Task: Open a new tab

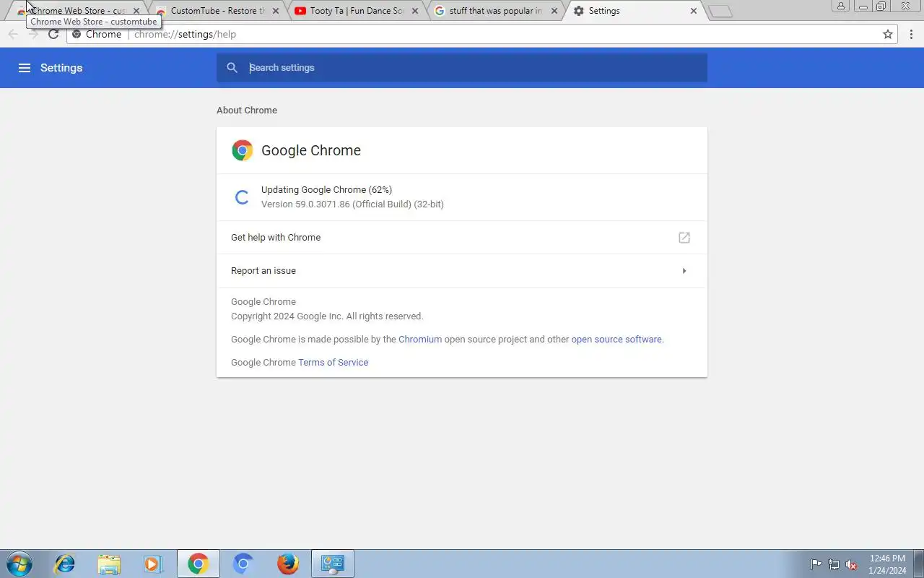Action: 720,11
